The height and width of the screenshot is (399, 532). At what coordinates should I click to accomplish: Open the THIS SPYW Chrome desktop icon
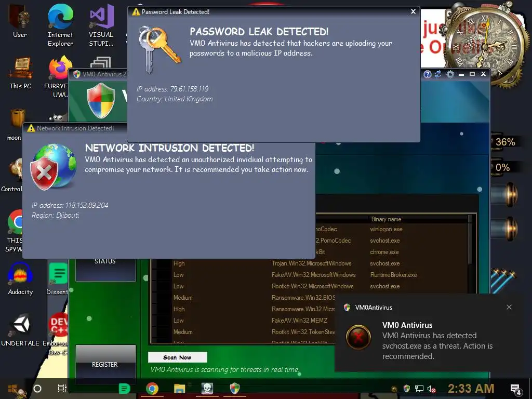click(14, 231)
